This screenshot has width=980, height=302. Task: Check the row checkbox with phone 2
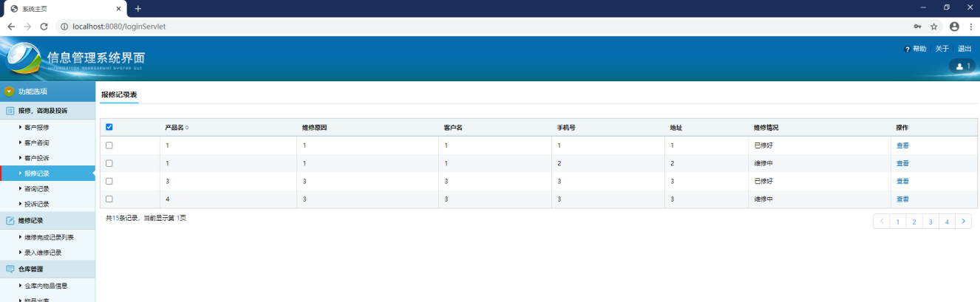(x=109, y=163)
